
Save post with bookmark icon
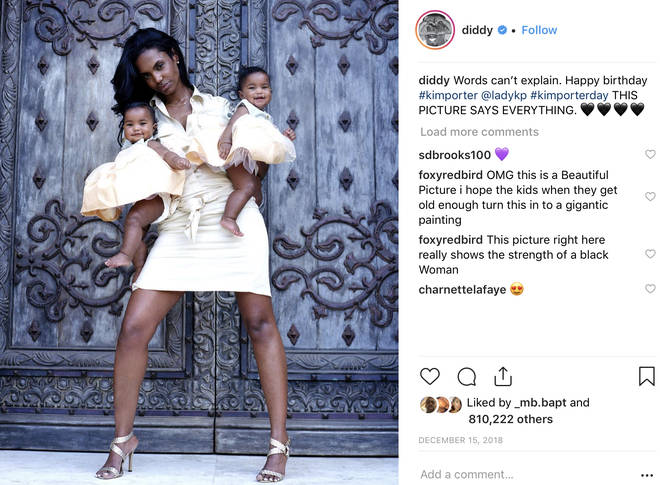tap(647, 376)
